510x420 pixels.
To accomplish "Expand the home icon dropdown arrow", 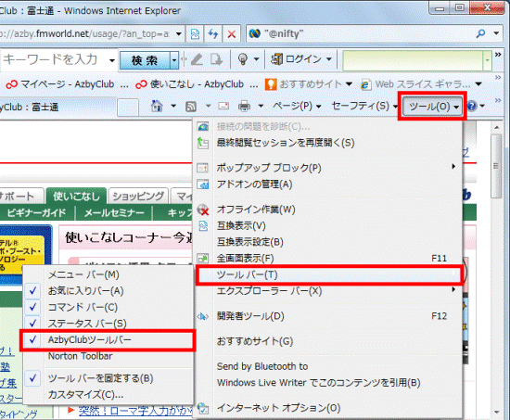I will click(173, 106).
